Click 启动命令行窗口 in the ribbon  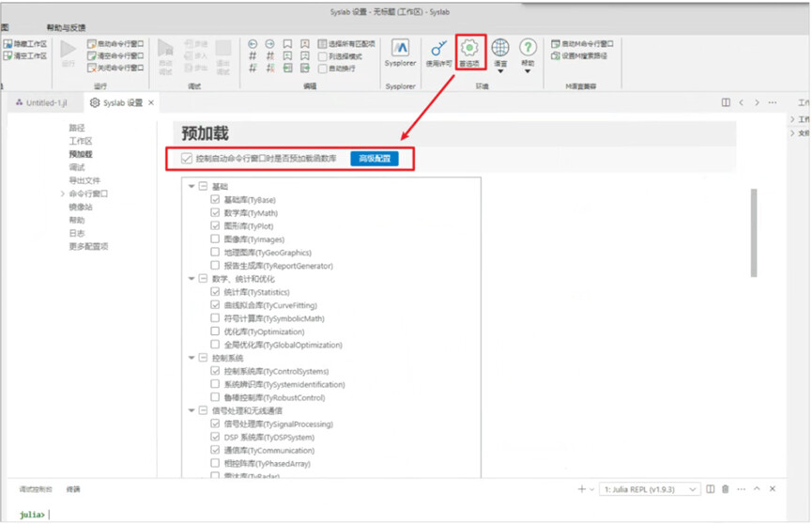click(115, 44)
